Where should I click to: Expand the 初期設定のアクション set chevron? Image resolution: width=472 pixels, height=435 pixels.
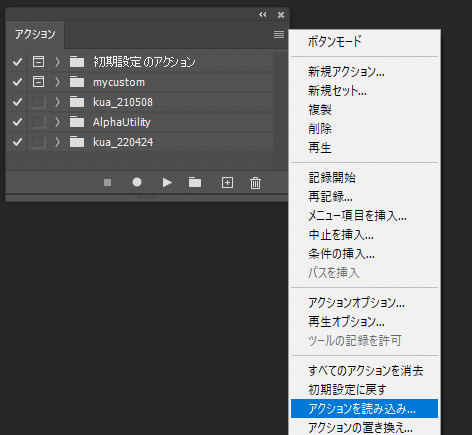tap(57, 62)
